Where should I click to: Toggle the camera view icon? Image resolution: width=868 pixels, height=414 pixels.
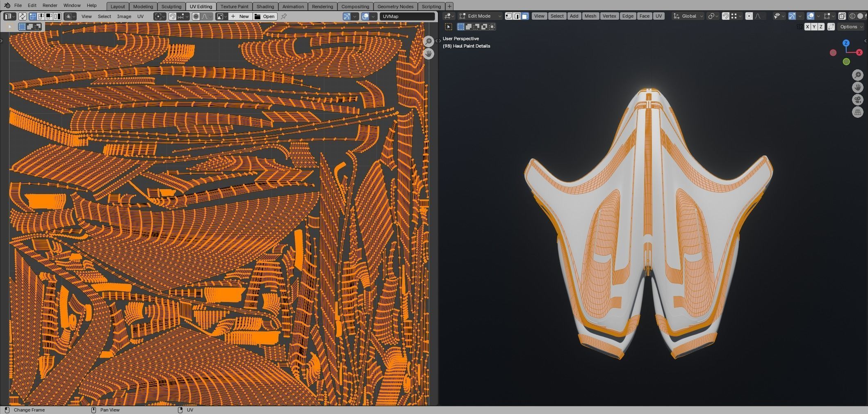tap(857, 100)
